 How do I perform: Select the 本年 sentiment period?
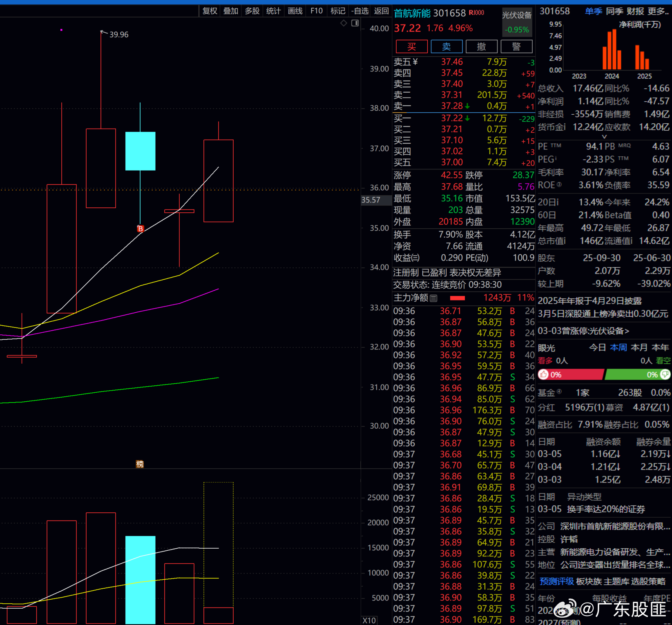click(661, 347)
